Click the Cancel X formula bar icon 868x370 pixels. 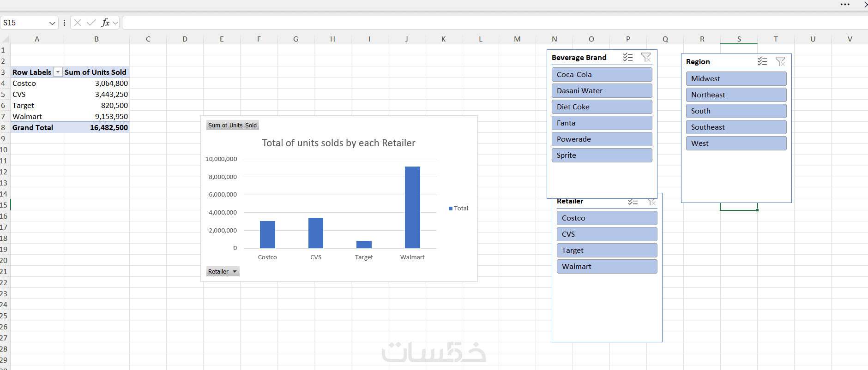click(78, 23)
